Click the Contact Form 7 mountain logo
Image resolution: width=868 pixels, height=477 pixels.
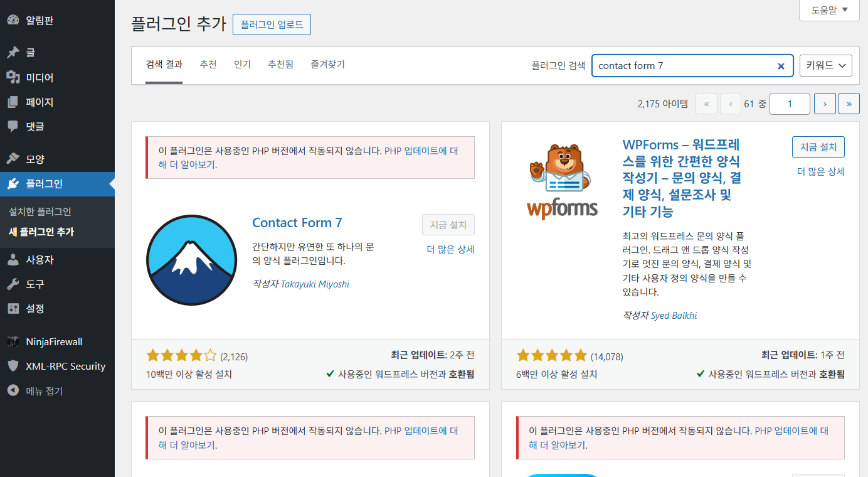pos(191,260)
